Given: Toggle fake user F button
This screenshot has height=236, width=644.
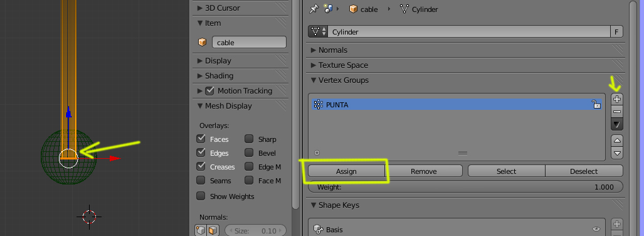Looking at the screenshot, I should (x=616, y=31).
